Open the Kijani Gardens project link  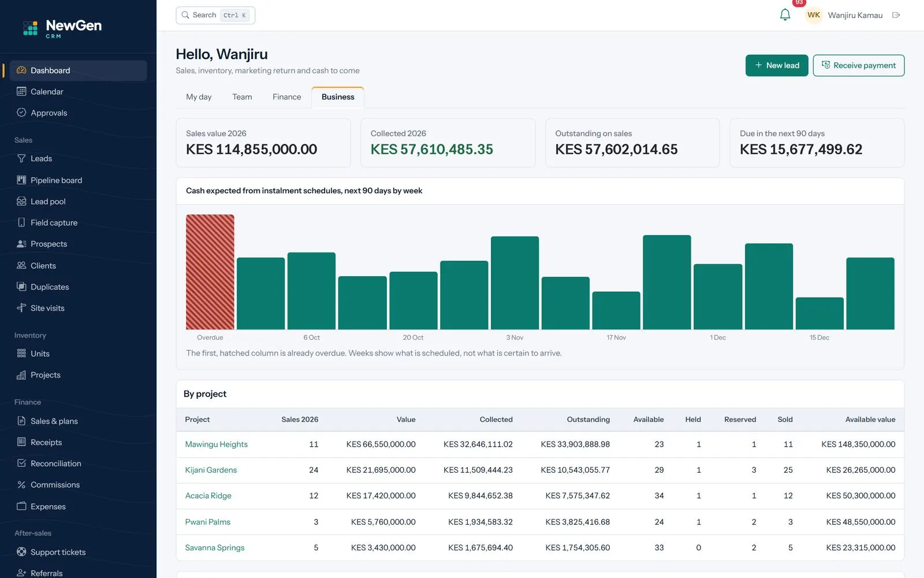point(211,470)
